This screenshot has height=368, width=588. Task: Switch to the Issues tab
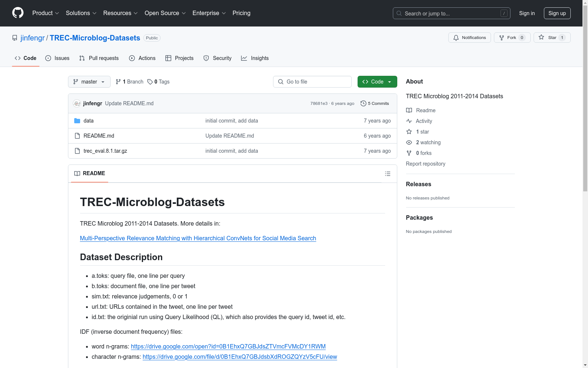(57, 58)
